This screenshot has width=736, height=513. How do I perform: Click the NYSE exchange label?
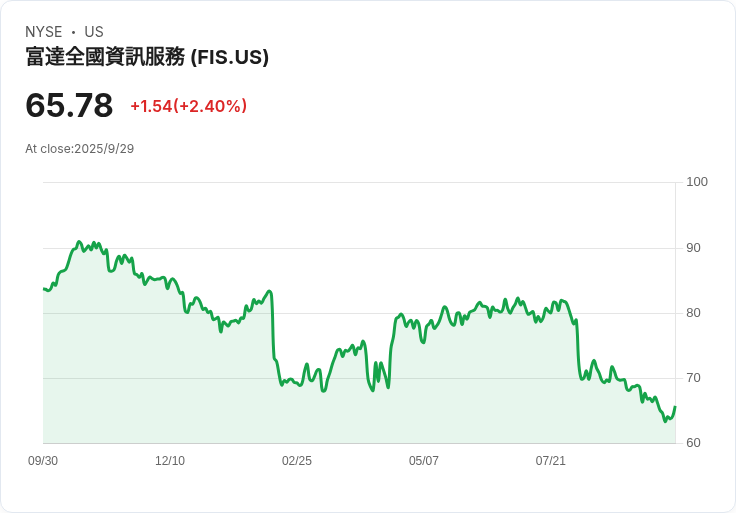pos(43,32)
